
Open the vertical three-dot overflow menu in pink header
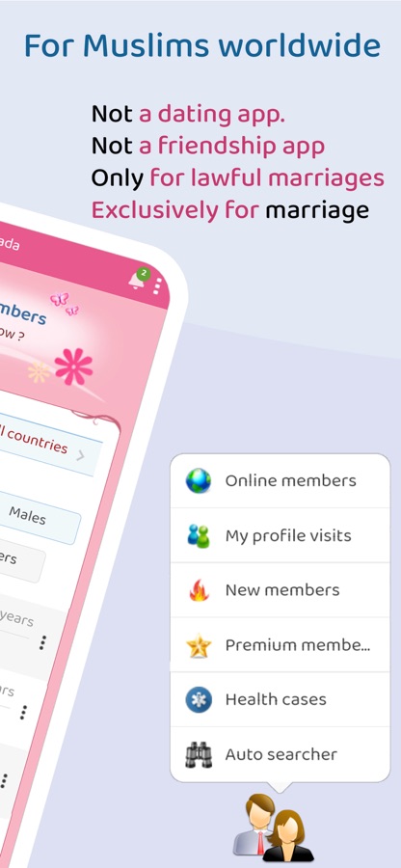(x=157, y=286)
